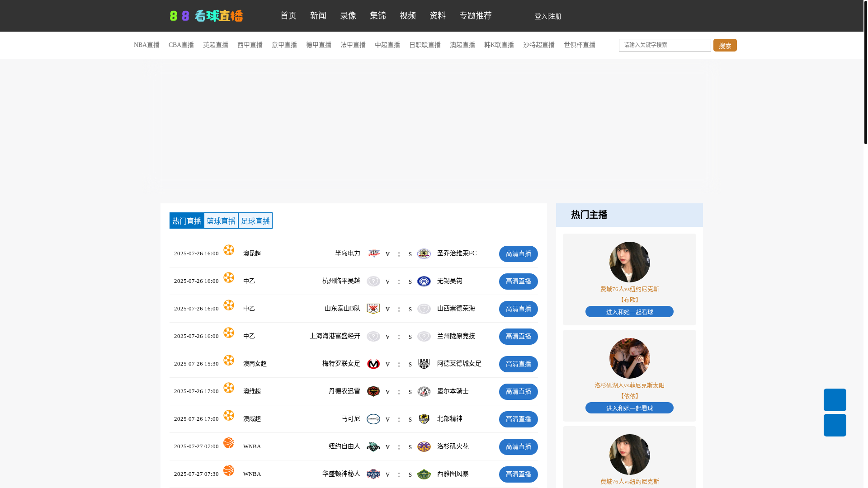Select the 热门直播 tab
Screen dimensions: 868x488
(187, 221)
